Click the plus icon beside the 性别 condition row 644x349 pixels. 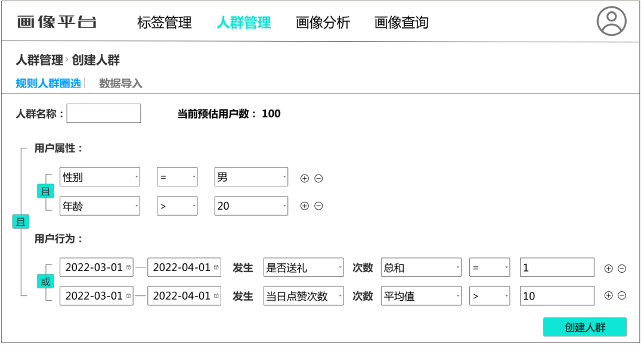coord(306,176)
